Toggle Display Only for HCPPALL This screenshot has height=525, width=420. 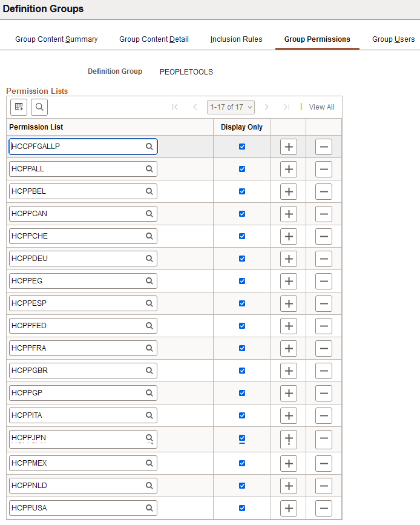(x=242, y=168)
